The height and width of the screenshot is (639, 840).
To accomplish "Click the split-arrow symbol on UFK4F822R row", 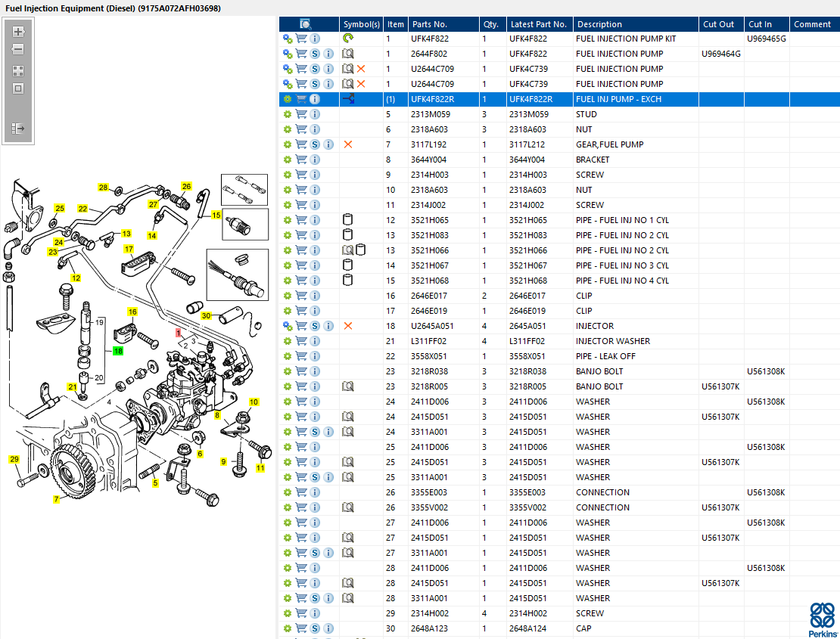I will (x=348, y=99).
